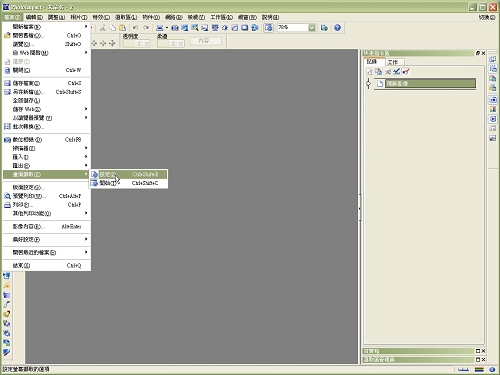Image resolution: width=500 pixels, height=375 pixels.
Task: Click the open-folder icon beside Ctrl+O entry
Action: (7, 35)
